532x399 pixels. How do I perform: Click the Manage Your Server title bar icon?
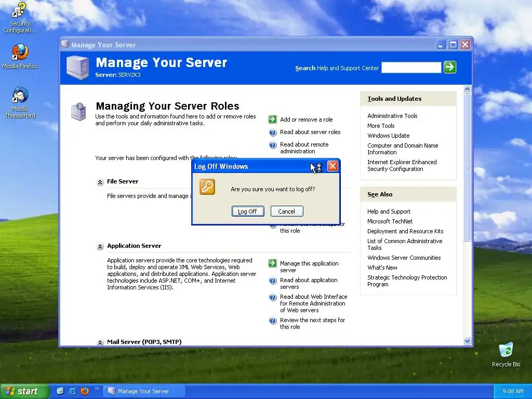coord(65,45)
